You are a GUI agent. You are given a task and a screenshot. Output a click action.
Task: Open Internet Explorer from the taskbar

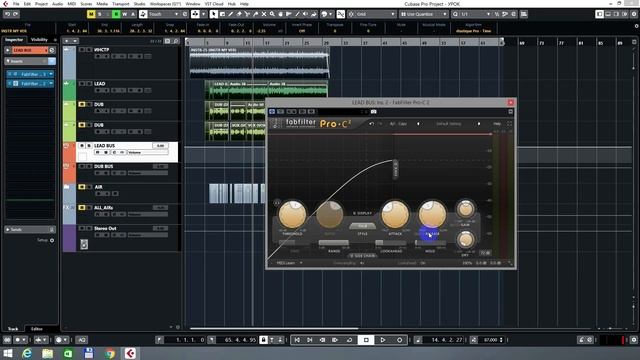(x=27, y=353)
